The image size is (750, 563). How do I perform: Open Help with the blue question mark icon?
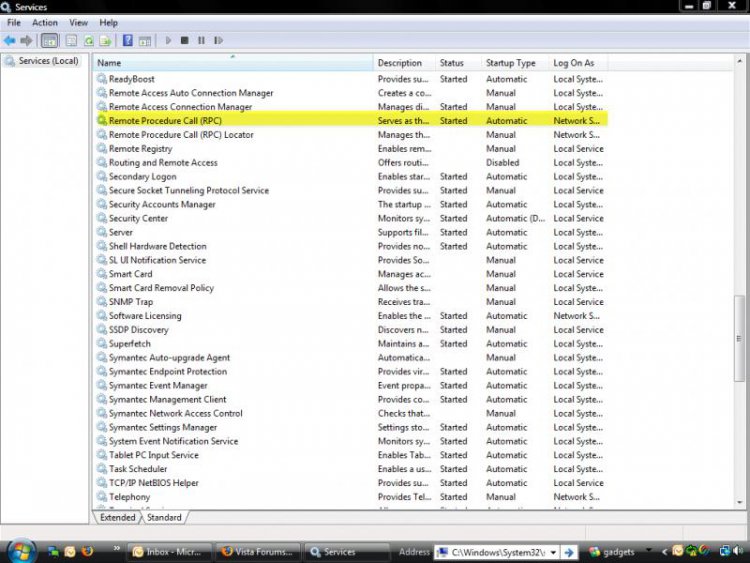(128, 40)
